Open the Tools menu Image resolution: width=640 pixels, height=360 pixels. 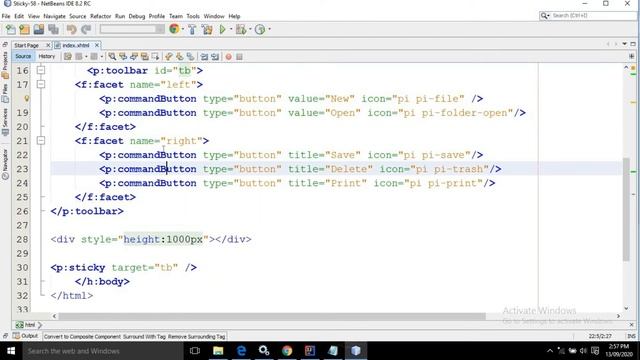[x=193, y=16]
